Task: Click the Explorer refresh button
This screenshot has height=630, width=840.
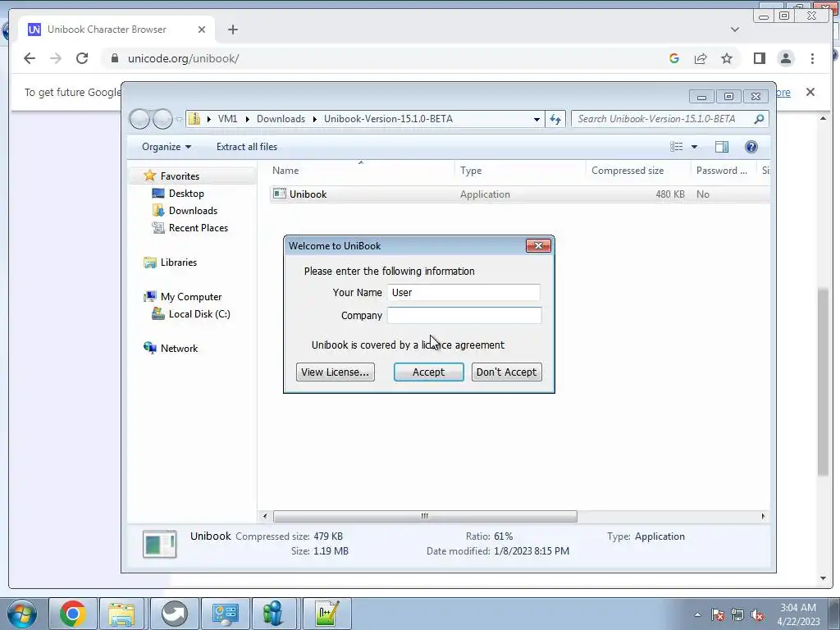Action: tap(555, 119)
